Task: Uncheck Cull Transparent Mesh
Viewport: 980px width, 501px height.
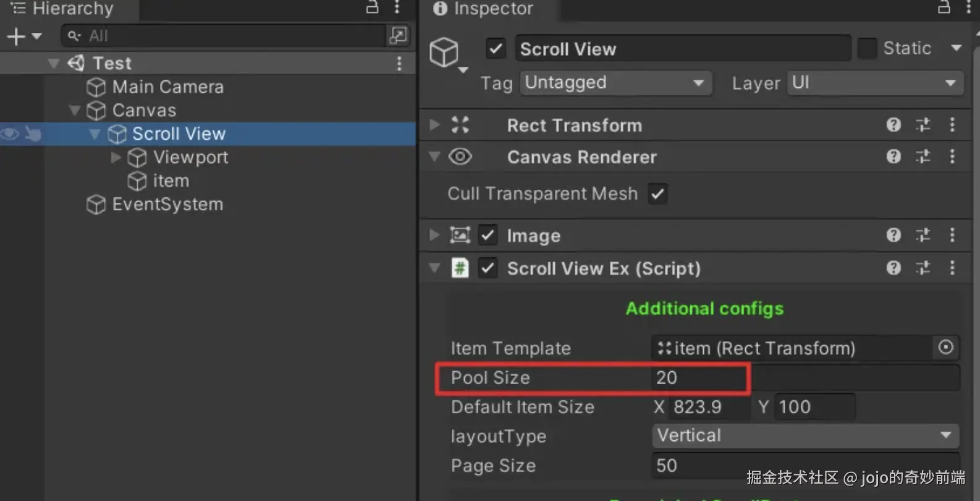Action: pos(657,194)
